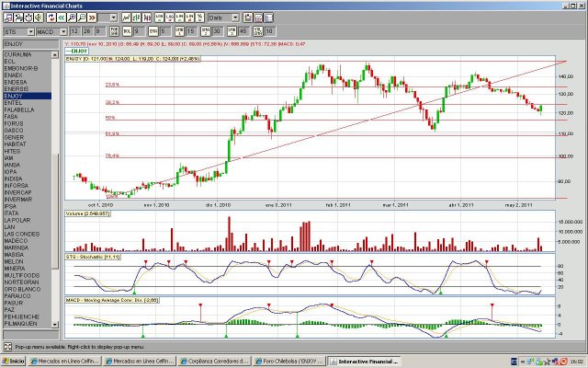Viewport: 588px width, 368px height.
Task: Toggle the SMA 1 indicator button
Action: pyautogui.click(x=179, y=31)
